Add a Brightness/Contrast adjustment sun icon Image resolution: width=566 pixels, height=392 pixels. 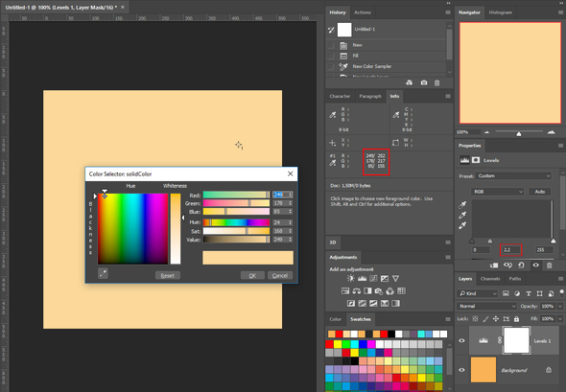(350, 278)
